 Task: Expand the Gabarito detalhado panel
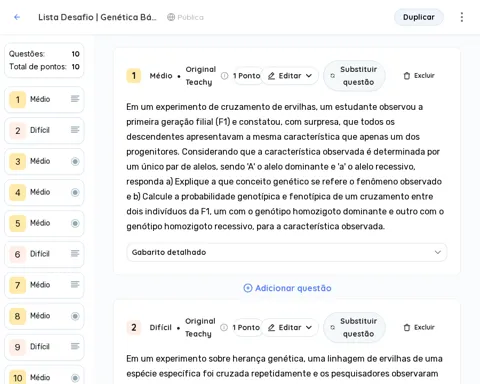[x=286, y=252]
